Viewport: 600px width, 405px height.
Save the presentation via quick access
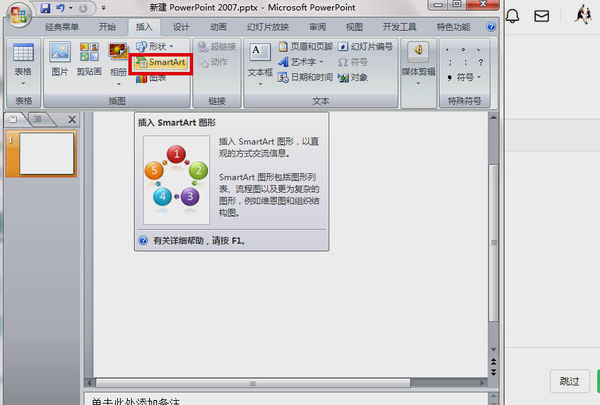tap(46, 8)
